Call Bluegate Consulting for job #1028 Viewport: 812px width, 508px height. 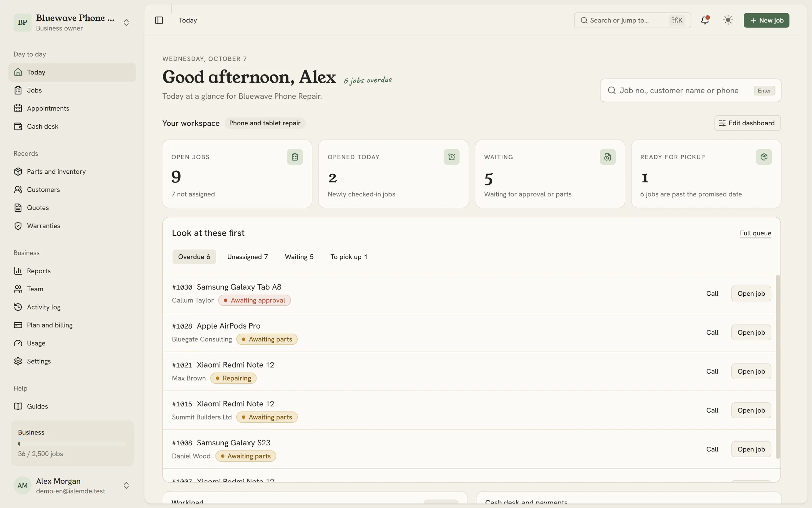coord(712,332)
